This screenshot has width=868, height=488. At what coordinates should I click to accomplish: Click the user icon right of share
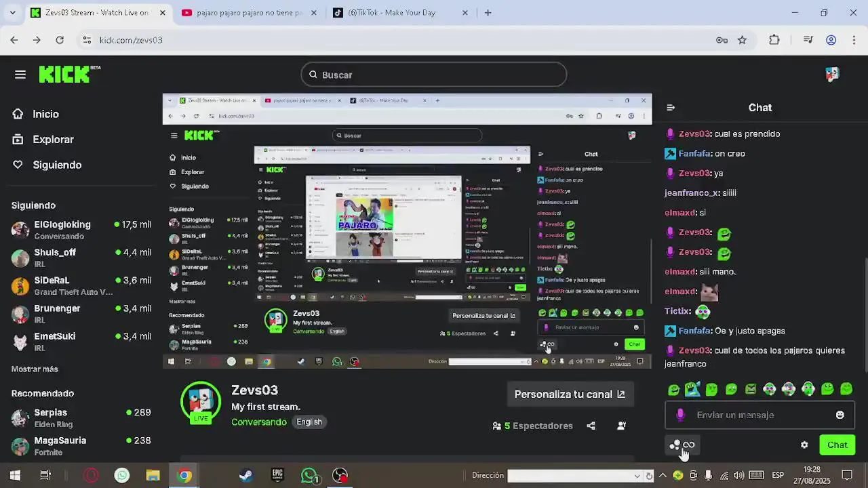[621, 426]
